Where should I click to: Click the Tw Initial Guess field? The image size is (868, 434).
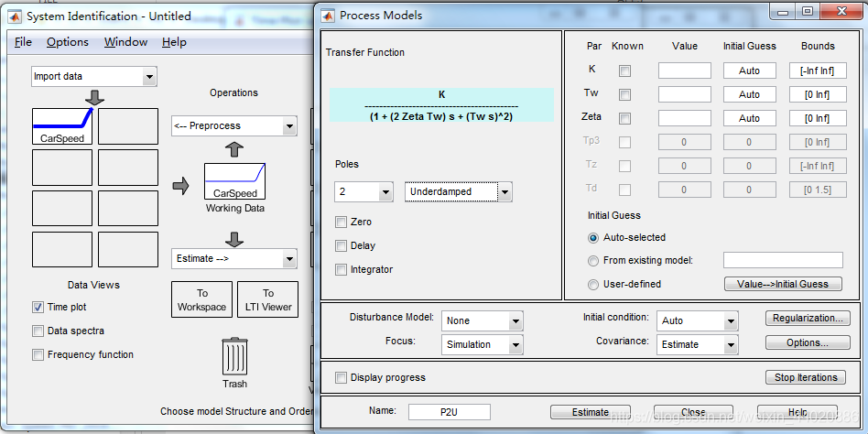pyautogui.click(x=750, y=94)
